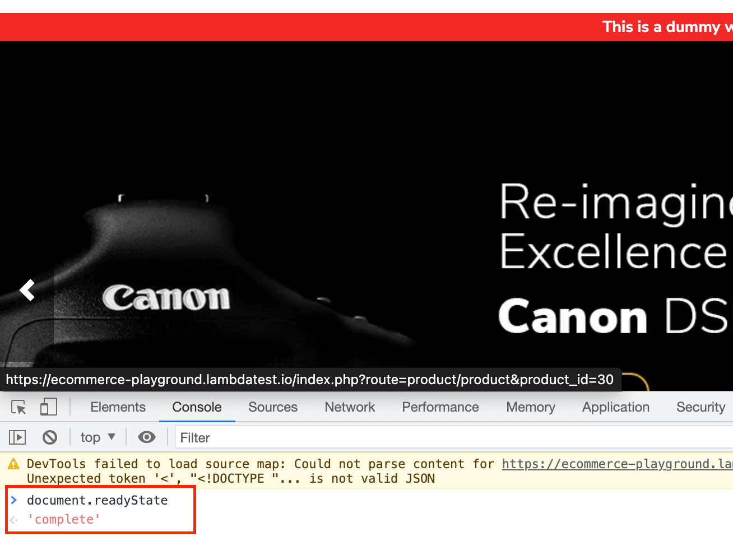Viewport: 733px width, 560px height.
Task: Open the Security tab
Action: click(x=700, y=407)
